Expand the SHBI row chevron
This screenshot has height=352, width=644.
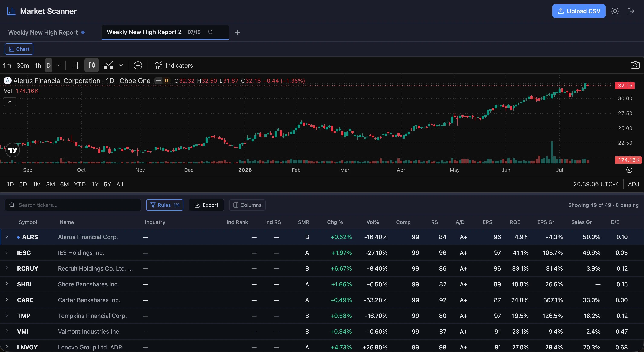[x=7, y=284]
